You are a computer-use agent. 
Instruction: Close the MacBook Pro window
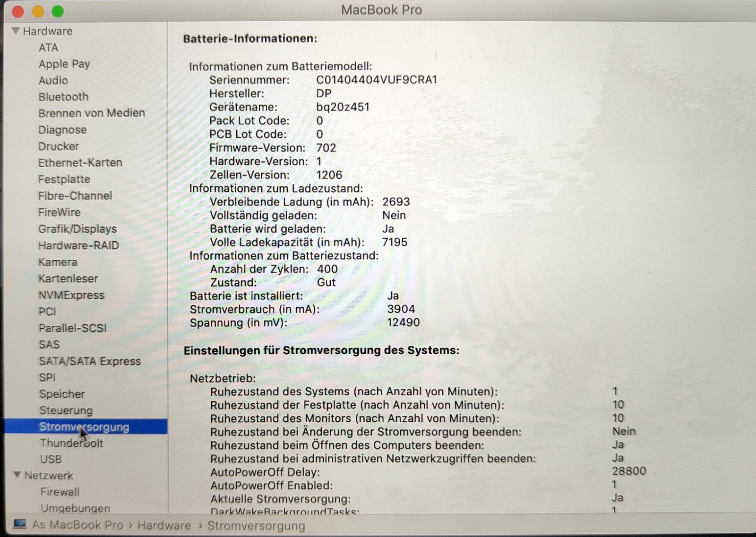(x=17, y=11)
